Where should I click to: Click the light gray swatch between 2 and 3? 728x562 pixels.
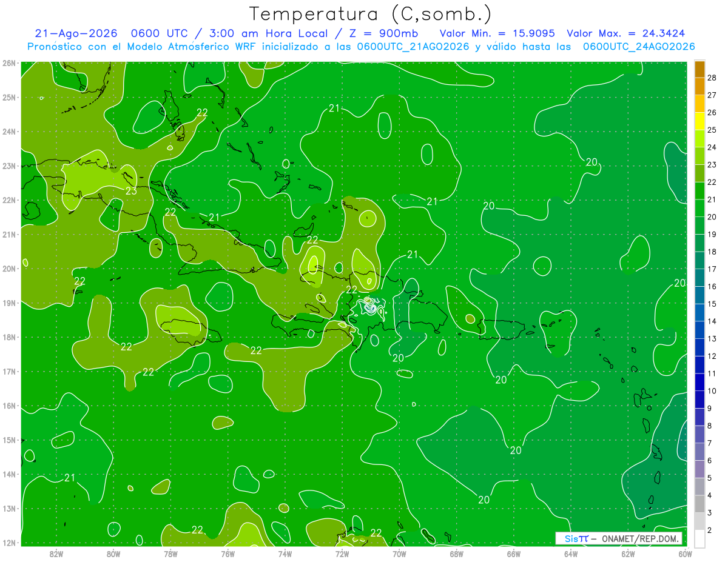699,521
